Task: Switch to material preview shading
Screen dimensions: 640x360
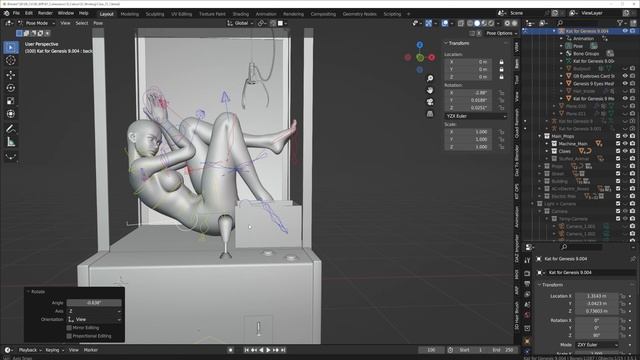Action: (x=484, y=23)
